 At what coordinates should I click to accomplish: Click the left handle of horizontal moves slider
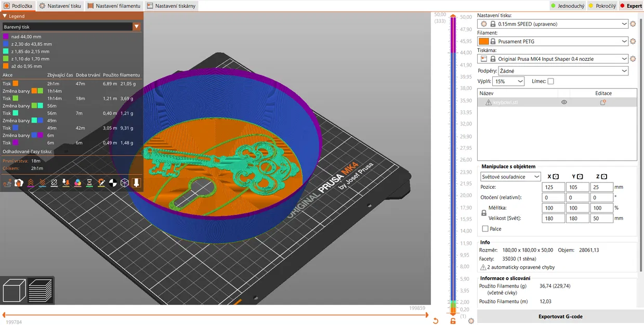coord(4,315)
